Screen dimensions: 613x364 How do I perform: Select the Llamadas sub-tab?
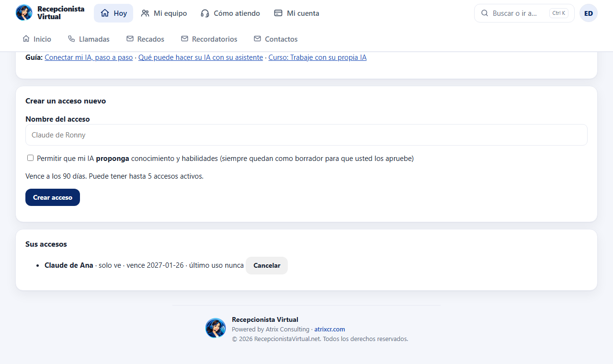89,39
